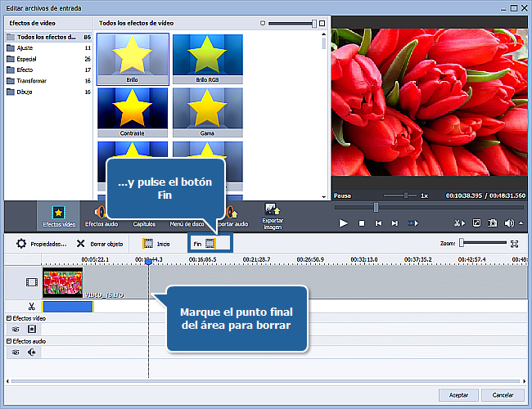Viewport: 532px width, 409px height.
Task: Click the speaker volume icon in the preview
Action: pos(509,223)
